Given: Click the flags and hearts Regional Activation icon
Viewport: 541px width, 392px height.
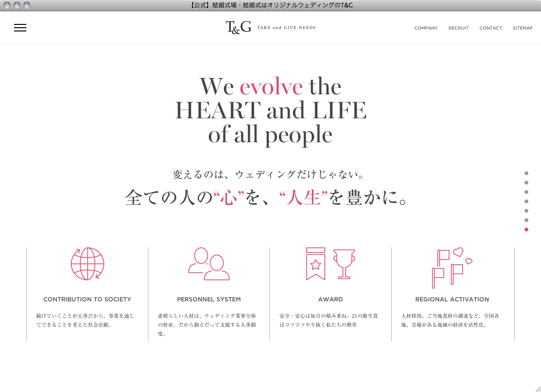Looking at the screenshot, I should point(452,268).
